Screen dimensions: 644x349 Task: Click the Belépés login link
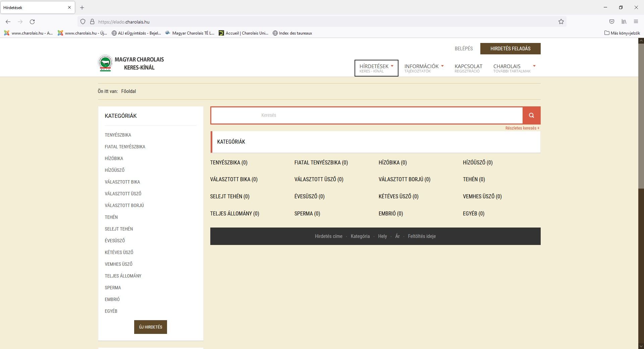pos(464,49)
